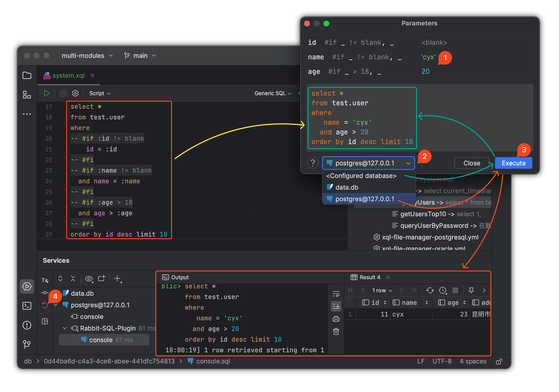Viewport: 559px width, 392px height.
Task: Click LF line separator in status bar
Action: coord(421,361)
